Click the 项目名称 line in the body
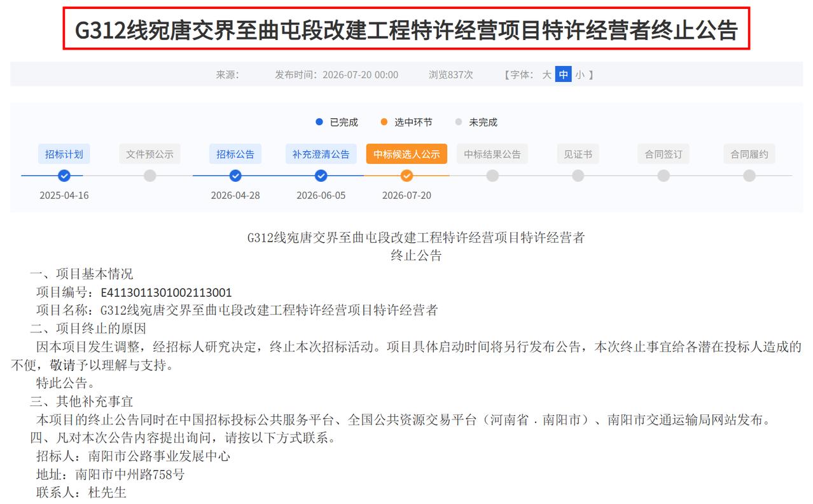Screen dimensions: 813x504 tap(237, 310)
